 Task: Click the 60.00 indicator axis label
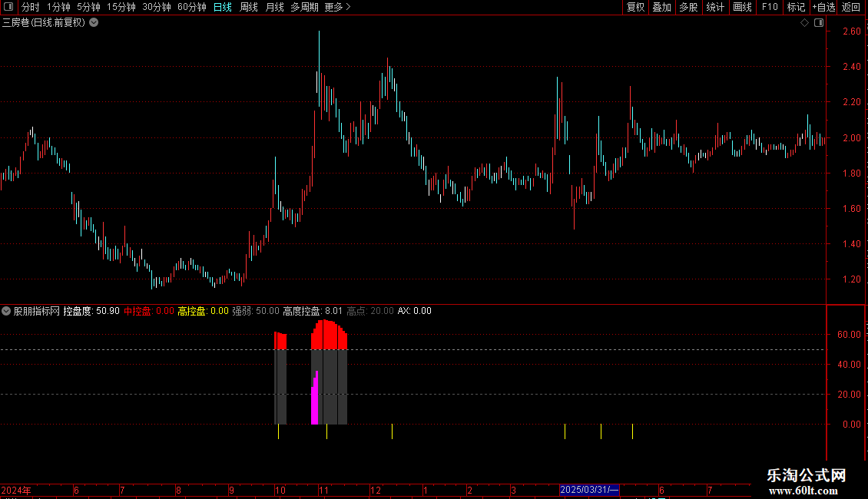(x=849, y=335)
